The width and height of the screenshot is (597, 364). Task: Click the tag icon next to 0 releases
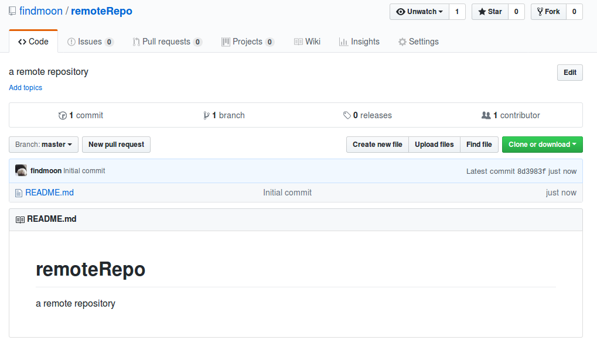pos(347,116)
